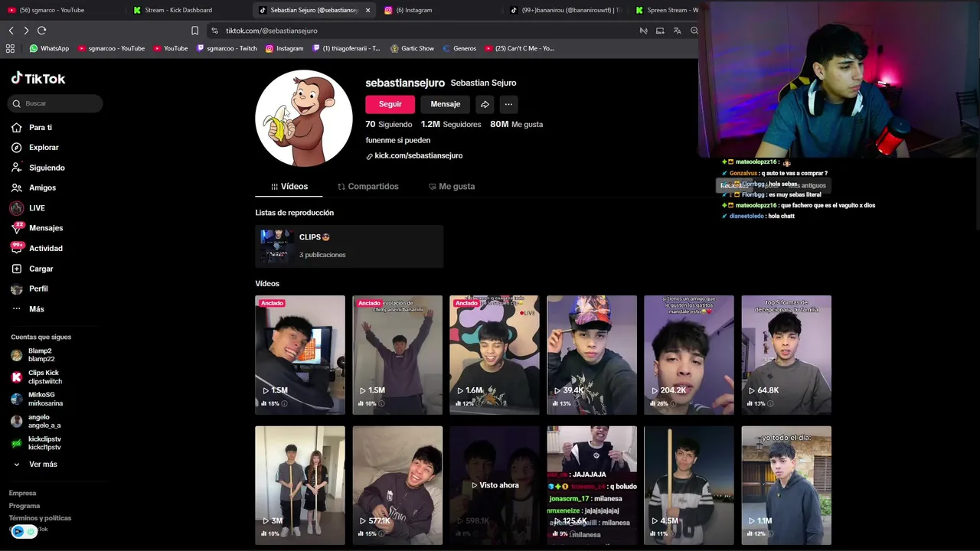Click the TikTok logo
The image size is (980, 551).
[x=38, y=78]
